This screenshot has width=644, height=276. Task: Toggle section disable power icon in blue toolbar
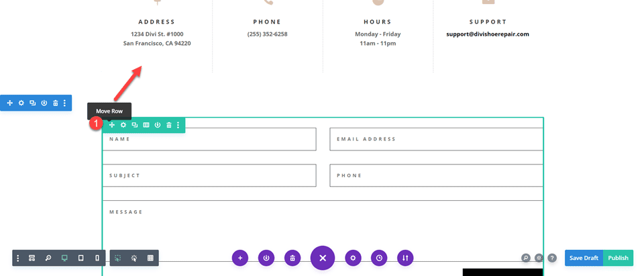pyautogui.click(x=44, y=103)
